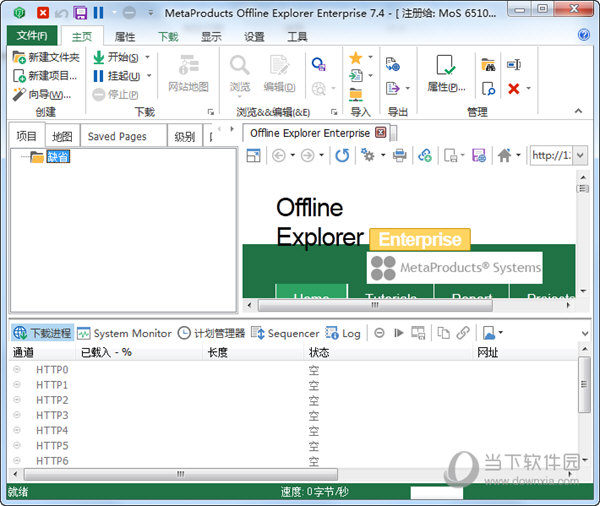This screenshot has height=506, width=600.
Task: Collapse the ribbon with the chevron
Action: [x=578, y=111]
